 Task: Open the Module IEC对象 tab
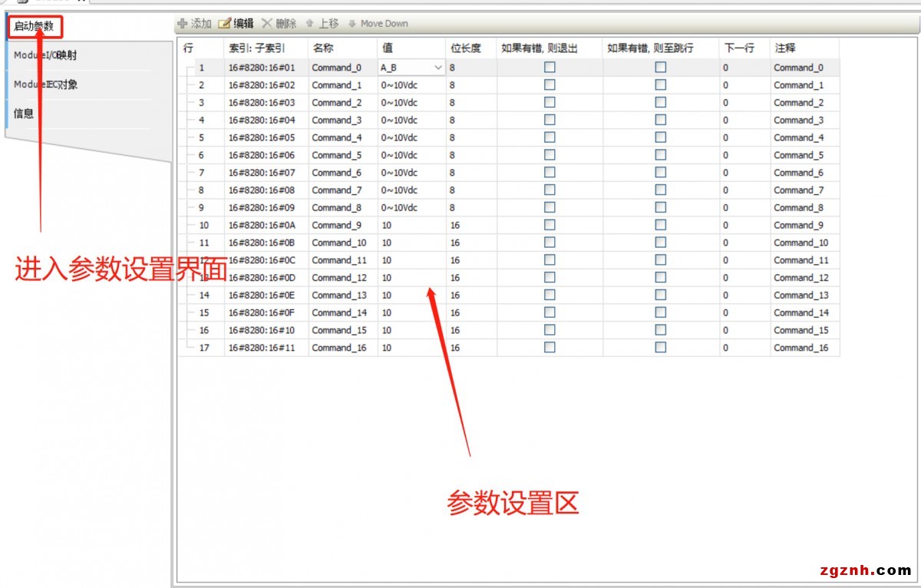tap(45, 84)
